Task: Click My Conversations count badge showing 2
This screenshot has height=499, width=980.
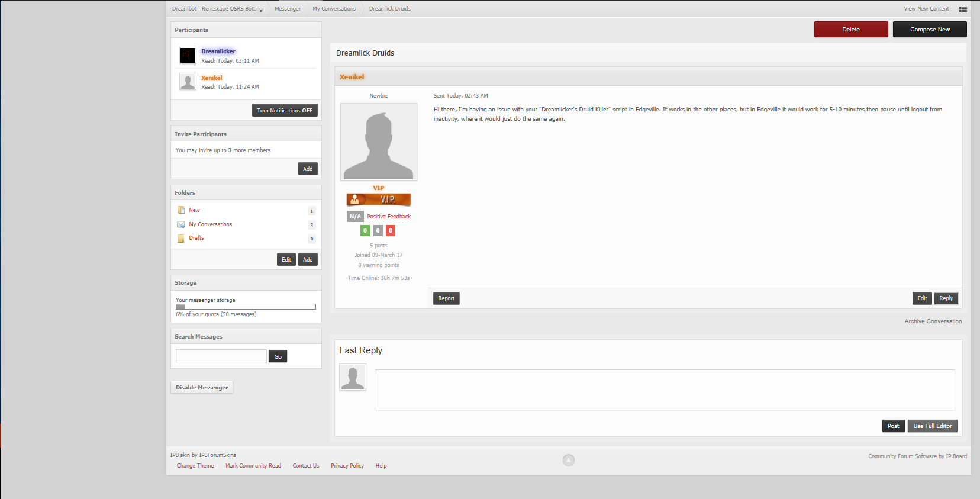Action: click(x=312, y=225)
